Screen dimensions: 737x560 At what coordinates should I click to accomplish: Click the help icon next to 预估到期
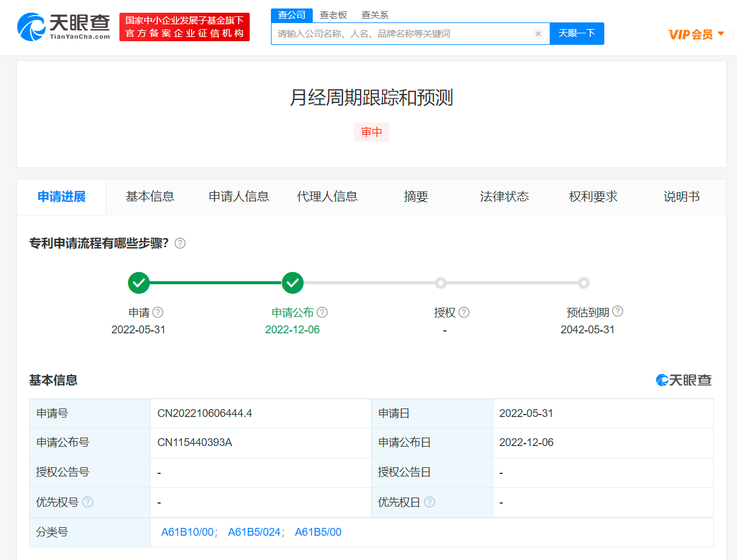618,312
